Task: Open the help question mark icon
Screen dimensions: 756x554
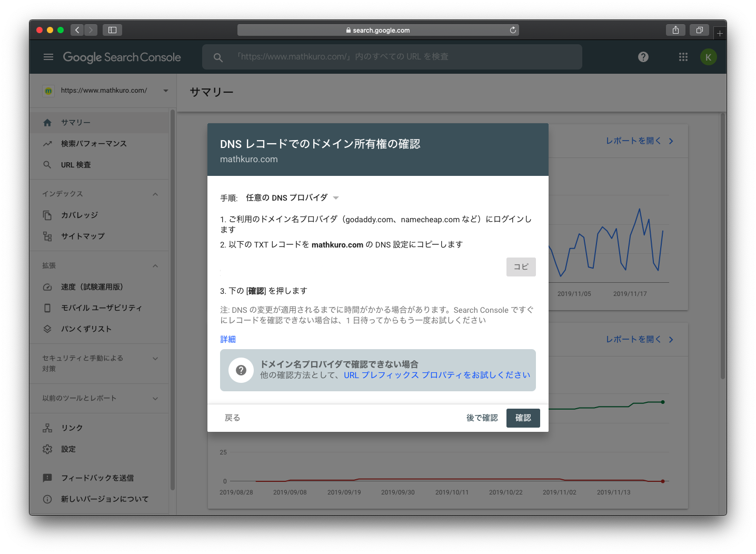Action: click(643, 57)
